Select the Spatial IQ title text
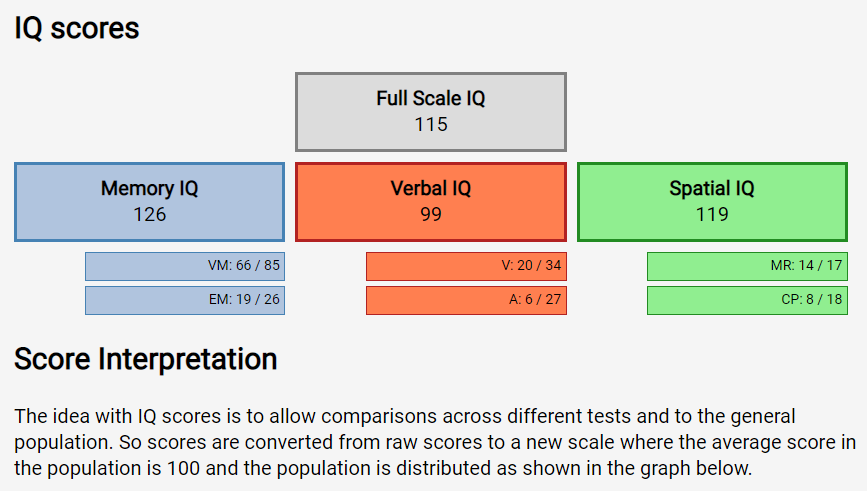Image resolution: width=867 pixels, height=491 pixels. click(x=712, y=188)
